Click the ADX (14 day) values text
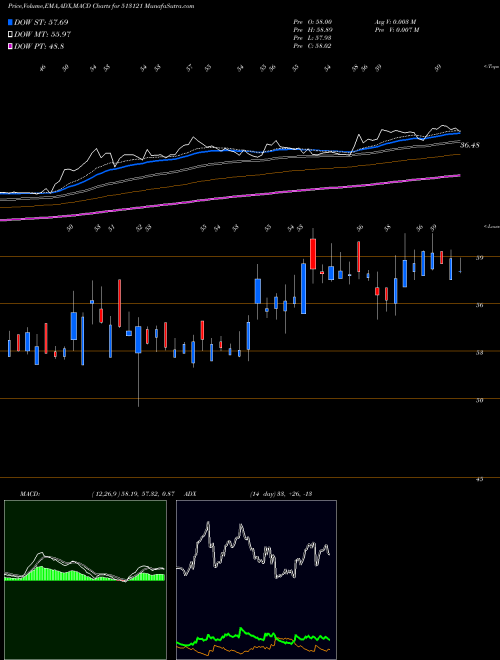500x660 pixels. click(281, 494)
